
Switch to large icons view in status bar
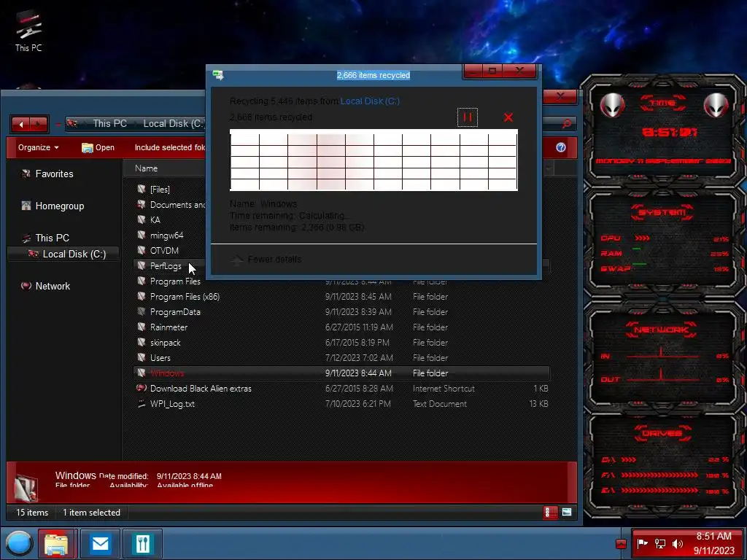click(x=566, y=513)
